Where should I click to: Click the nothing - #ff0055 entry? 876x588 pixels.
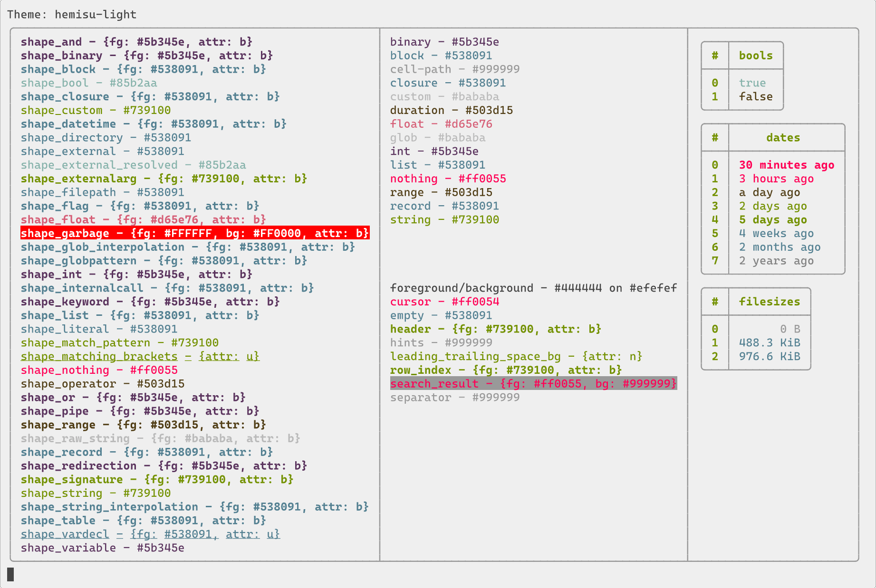tap(448, 179)
